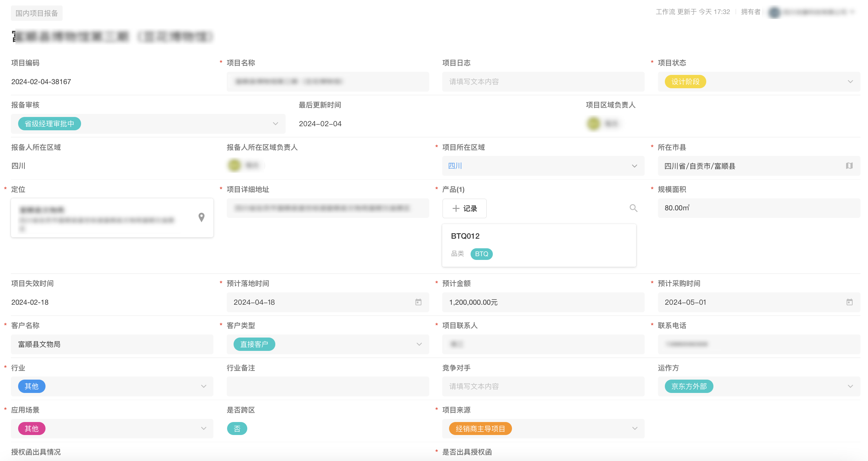Click the 预计金额 input field
Image resolution: width=868 pixels, height=461 pixels.
tap(543, 302)
